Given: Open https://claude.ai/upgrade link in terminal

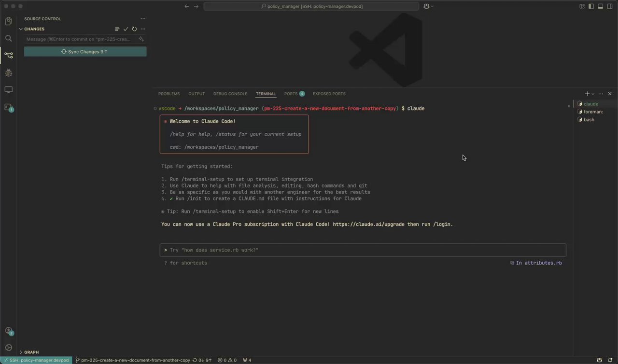Looking at the screenshot, I should tap(369, 224).
